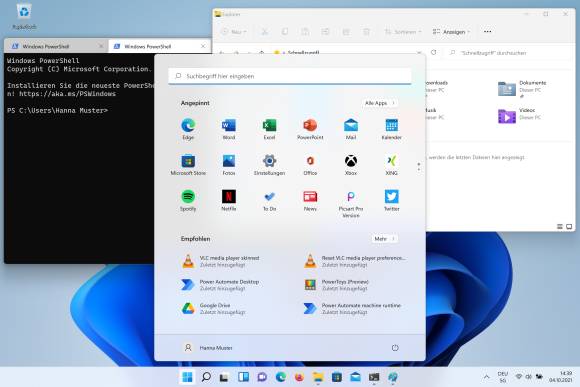Switch Explorer to details view icon
The width and height of the screenshot is (580, 387).
(560, 226)
